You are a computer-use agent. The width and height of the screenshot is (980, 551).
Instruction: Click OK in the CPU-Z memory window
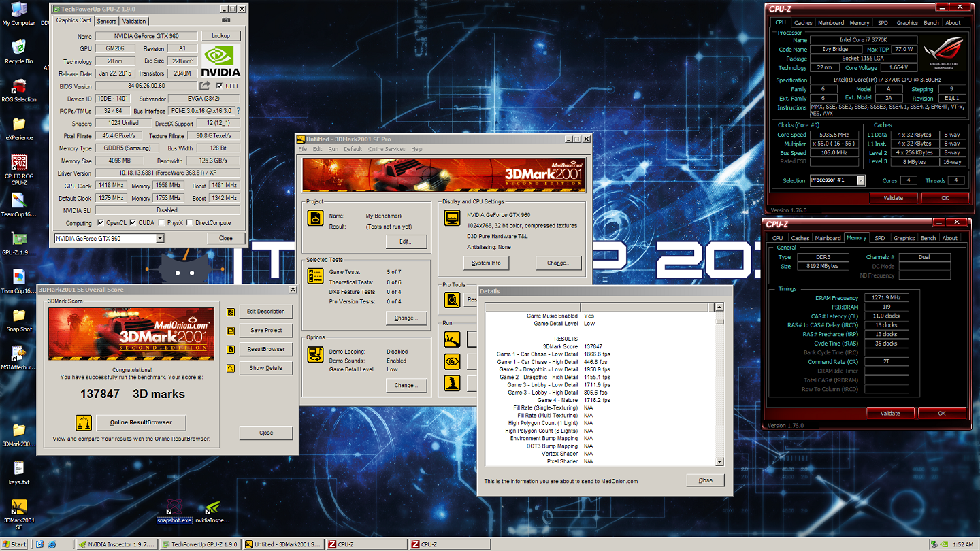[942, 413]
